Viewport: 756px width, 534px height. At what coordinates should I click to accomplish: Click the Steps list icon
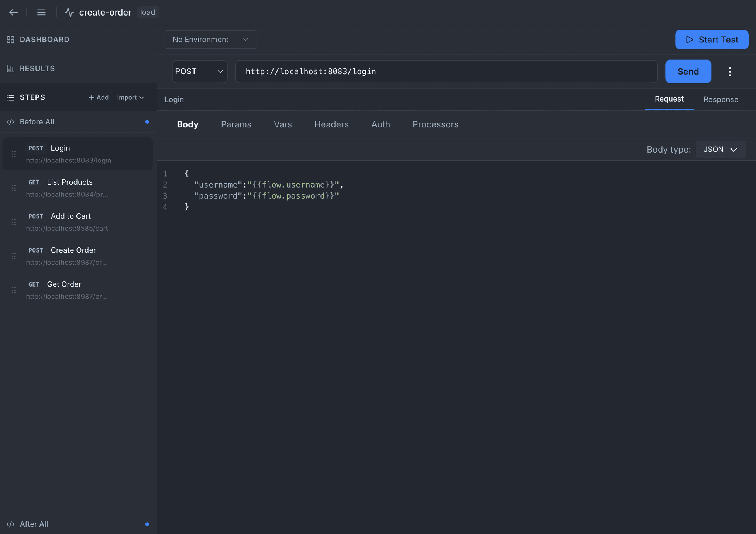(10, 97)
